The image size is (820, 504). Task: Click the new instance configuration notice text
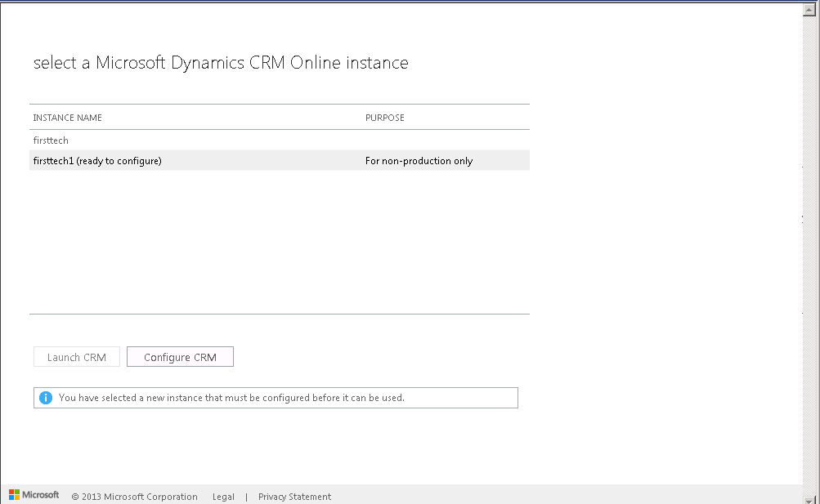231,398
